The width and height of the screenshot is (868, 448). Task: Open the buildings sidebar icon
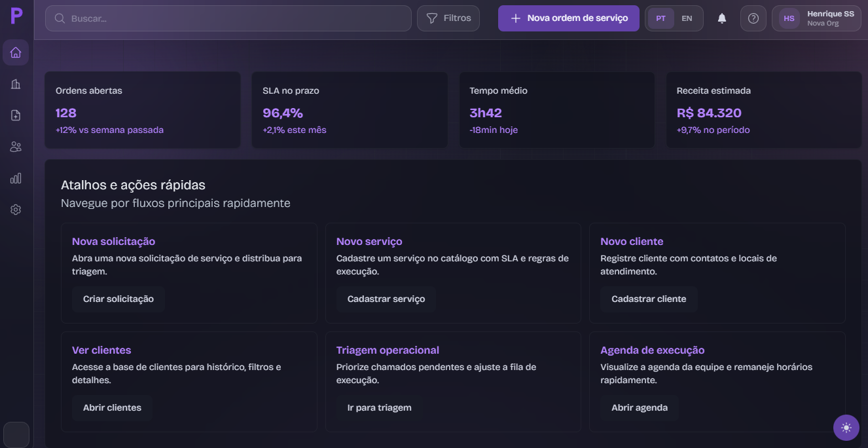pyautogui.click(x=16, y=84)
